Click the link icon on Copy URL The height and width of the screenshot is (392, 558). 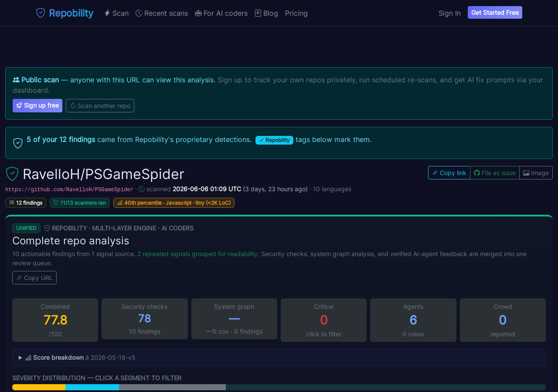coord(19,278)
